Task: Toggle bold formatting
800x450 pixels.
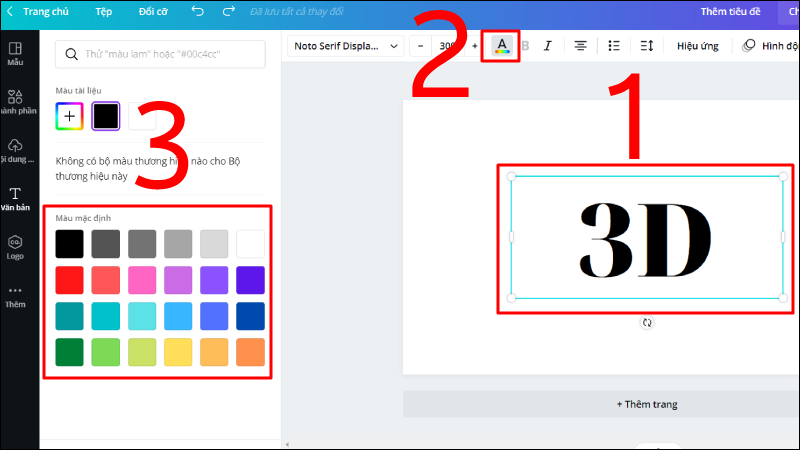Action: 526,46
